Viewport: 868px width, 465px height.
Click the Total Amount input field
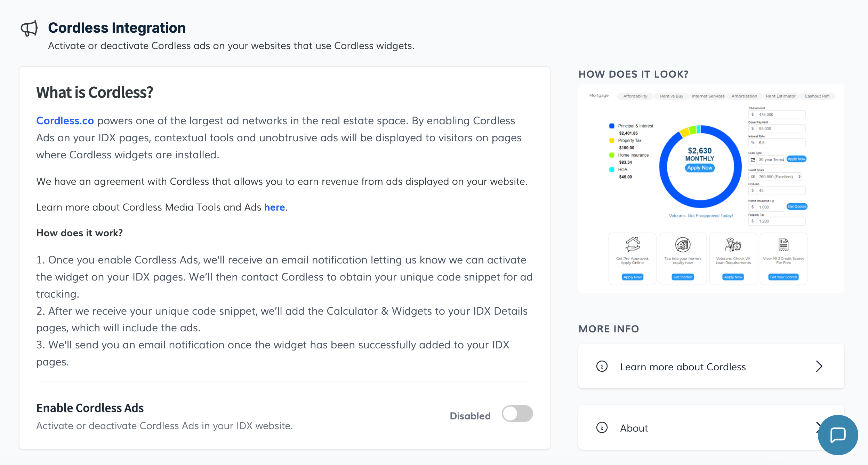pos(780,115)
